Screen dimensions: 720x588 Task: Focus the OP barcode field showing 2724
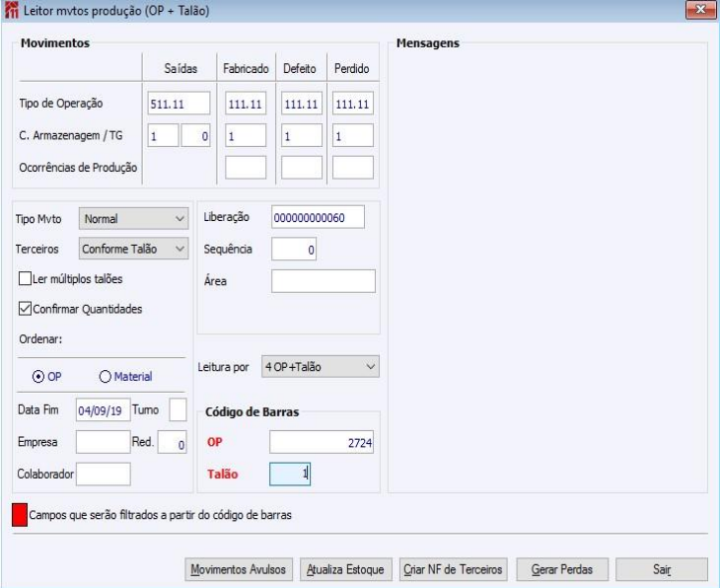point(322,442)
